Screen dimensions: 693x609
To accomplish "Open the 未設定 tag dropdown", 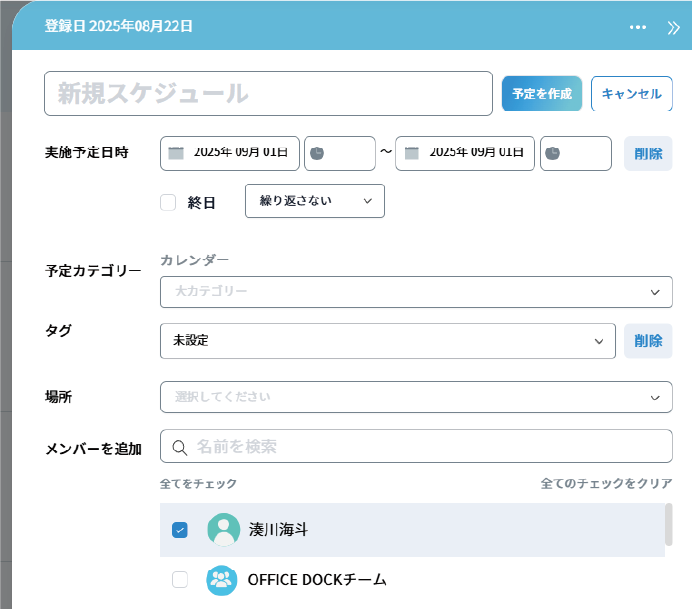I will pos(387,341).
